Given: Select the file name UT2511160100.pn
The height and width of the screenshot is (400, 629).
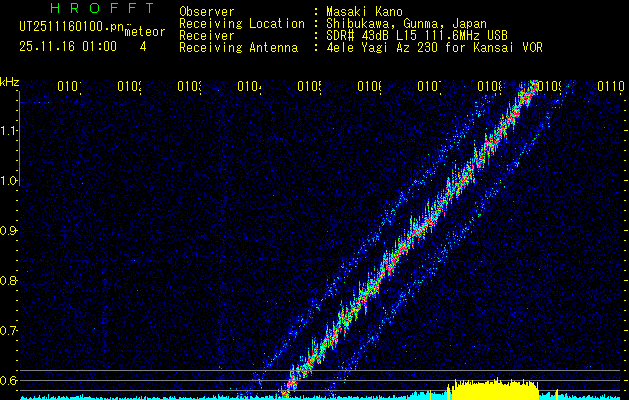Looking at the screenshot, I should coord(71,27).
